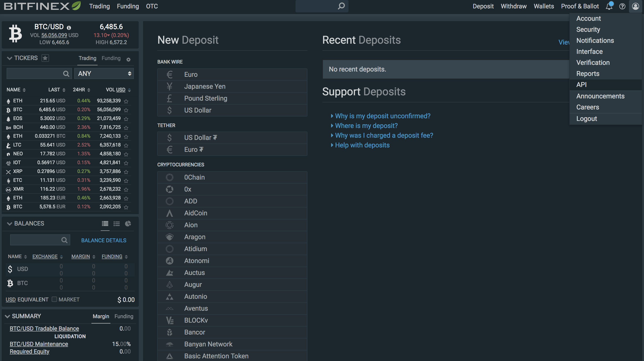This screenshot has width=644, height=361.
Task: Open 'Where is my deposit?' link
Action: [366, 126]
